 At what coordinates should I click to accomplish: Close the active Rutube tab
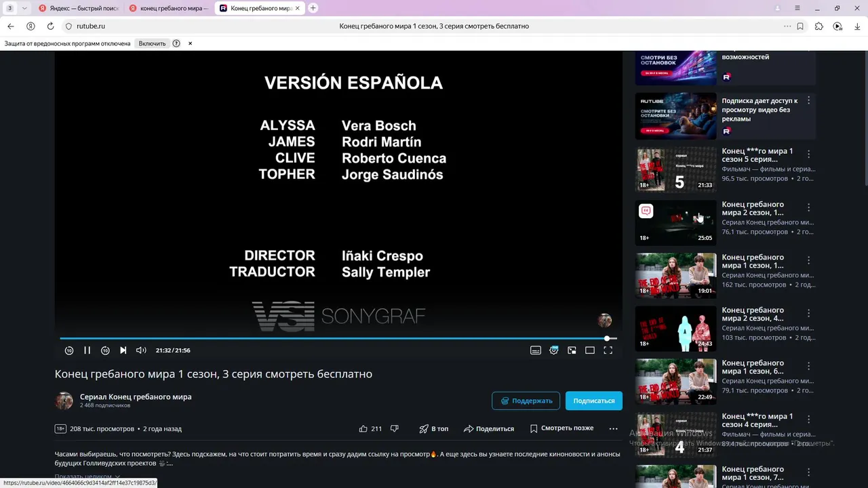[298, 8]
